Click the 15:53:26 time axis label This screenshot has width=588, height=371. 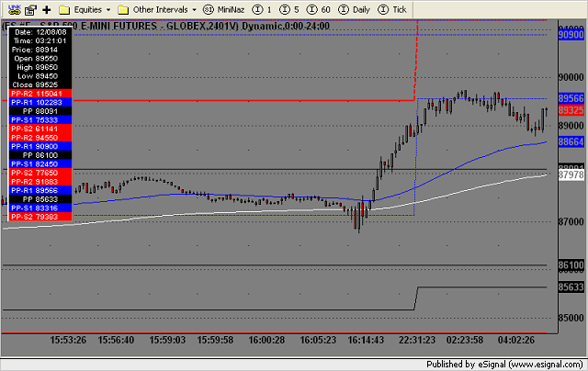pyautogui.click(x=68, y=341)
